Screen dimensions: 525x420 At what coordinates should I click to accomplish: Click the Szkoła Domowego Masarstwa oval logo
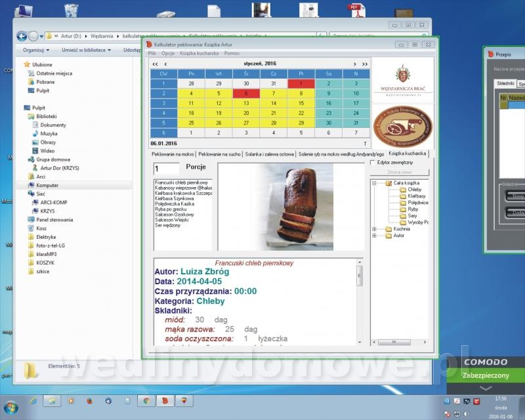[403, 126]
